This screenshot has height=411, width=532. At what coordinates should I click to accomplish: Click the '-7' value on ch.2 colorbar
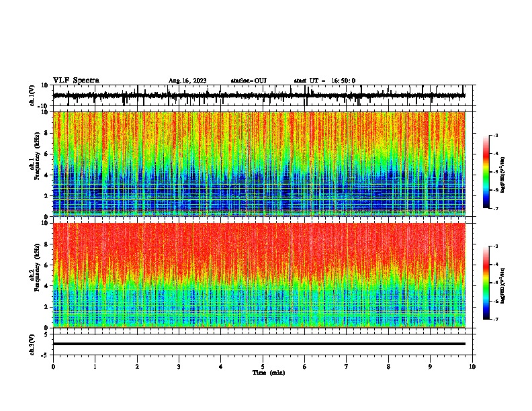coord(496,319)
